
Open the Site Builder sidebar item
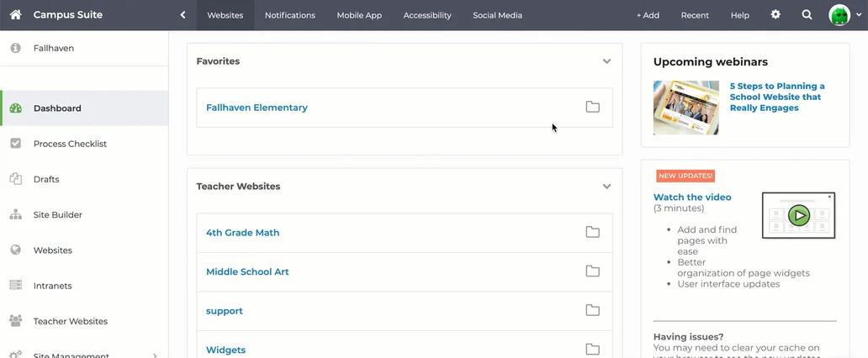click(57, 215)
